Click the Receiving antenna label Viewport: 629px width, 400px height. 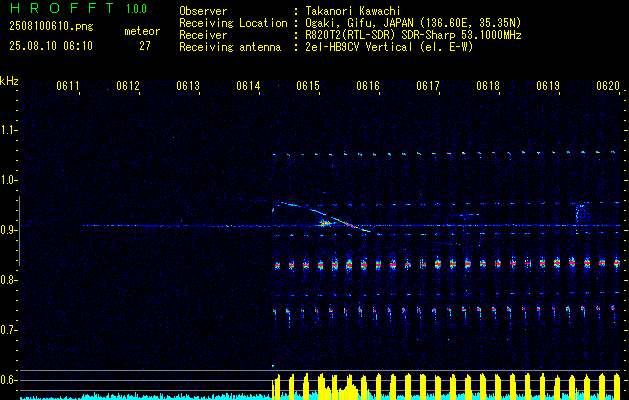tap(230, 47)
